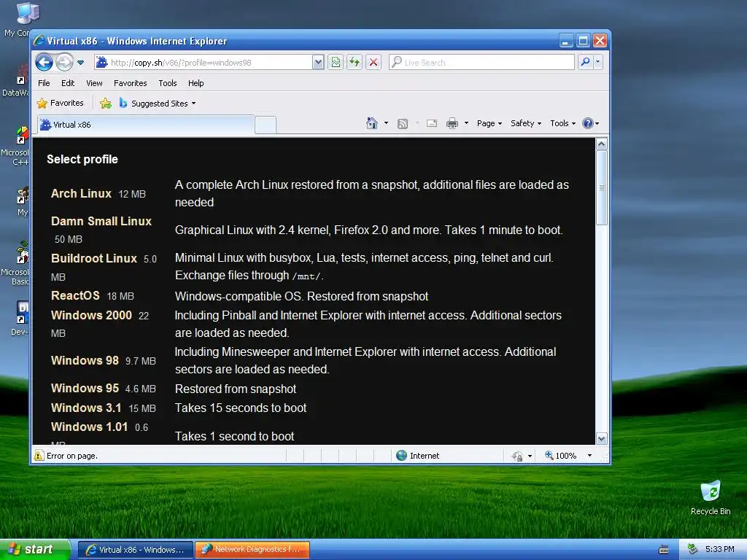Expand Home button dropdown arrow
This screenshot has width=747, height=560.
tap(386, 123)
